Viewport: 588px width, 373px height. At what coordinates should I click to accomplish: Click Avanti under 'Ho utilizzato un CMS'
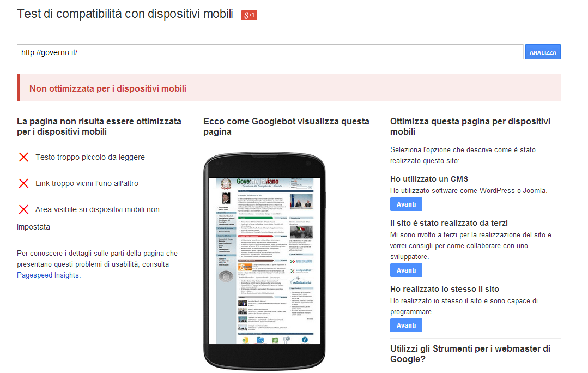click(406, 204)
